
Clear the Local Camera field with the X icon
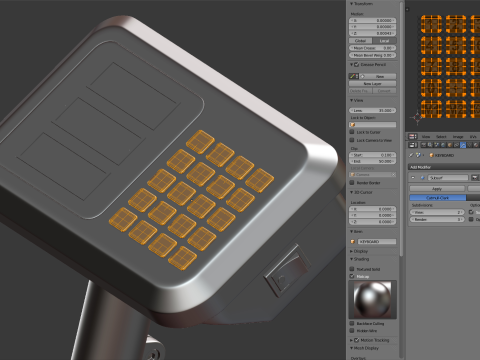[393, 175]
